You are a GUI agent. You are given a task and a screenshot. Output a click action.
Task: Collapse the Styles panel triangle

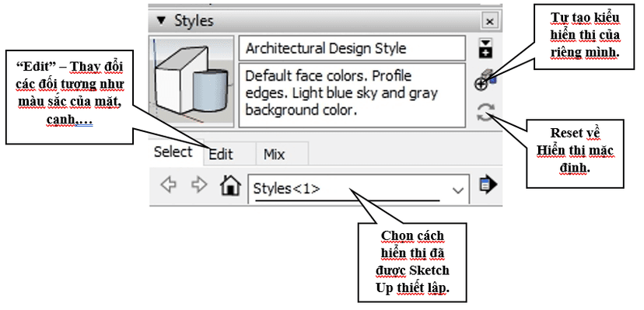(x=162, y=20)
